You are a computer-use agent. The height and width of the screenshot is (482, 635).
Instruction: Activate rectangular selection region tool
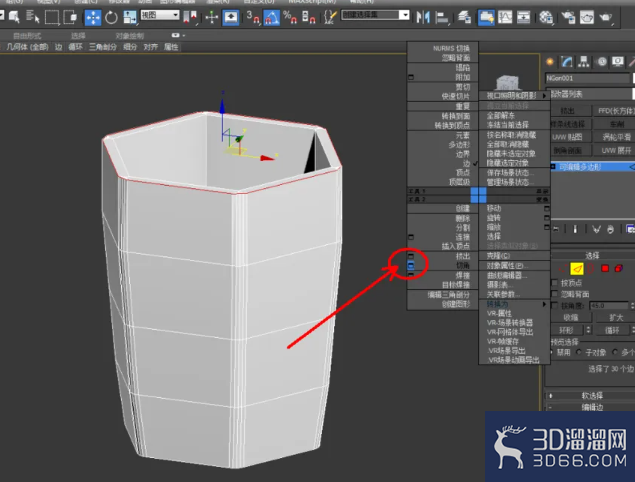click(52, 17)
